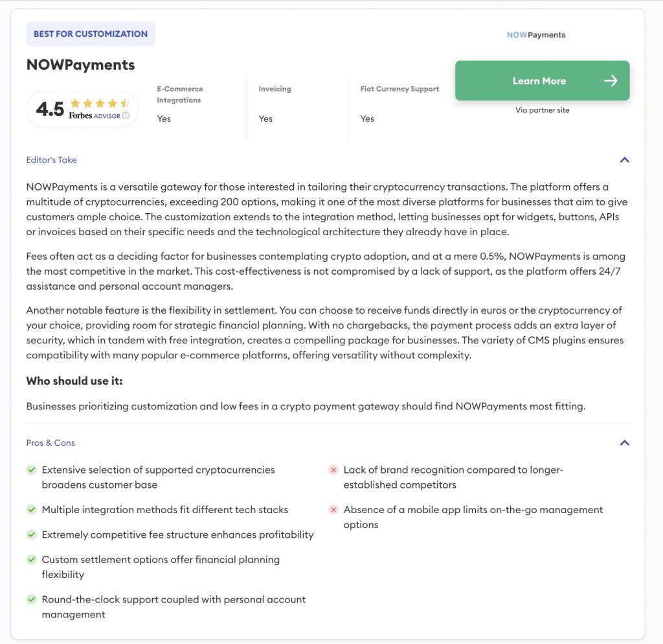Click the Invoicing label
The width and height of the screenshot is (663, 644).
[275, 89]
